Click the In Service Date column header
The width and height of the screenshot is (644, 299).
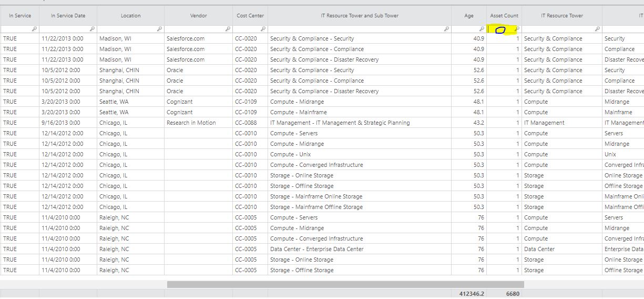[68, 16]
